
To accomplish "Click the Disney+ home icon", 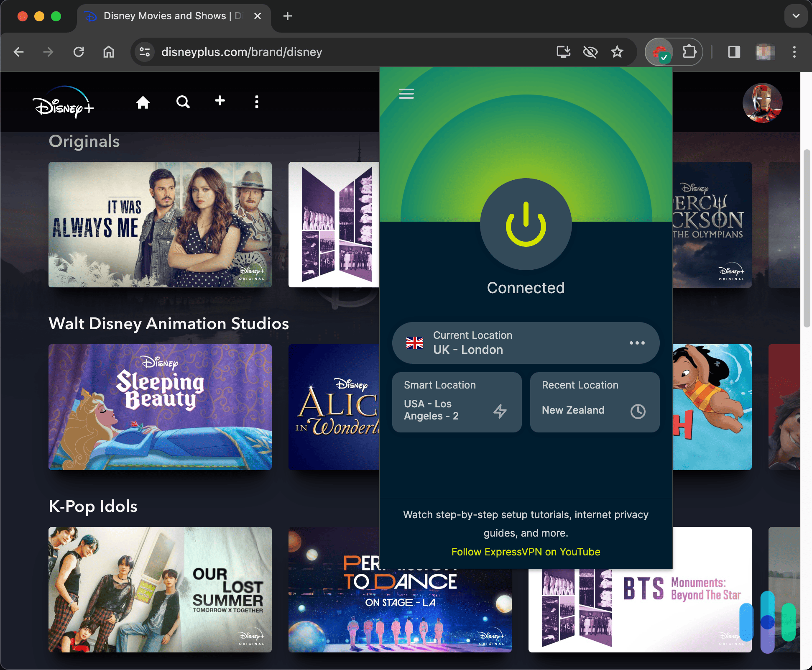I will [x=143, y=102].
